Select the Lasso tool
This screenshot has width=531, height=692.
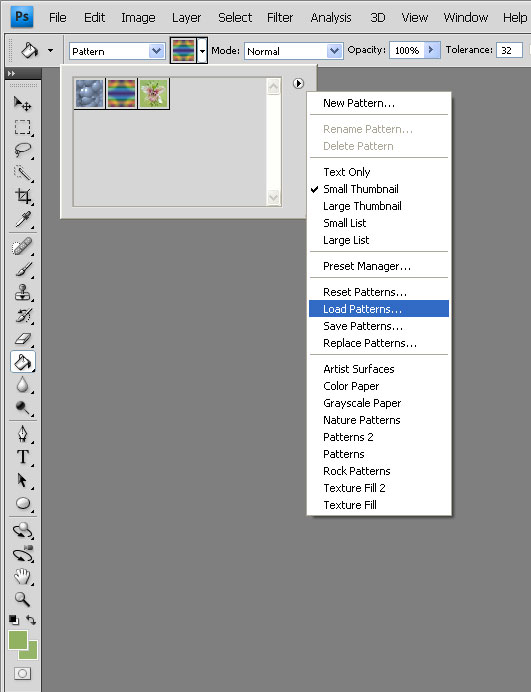pyautogui.click(x=23, y=150)
